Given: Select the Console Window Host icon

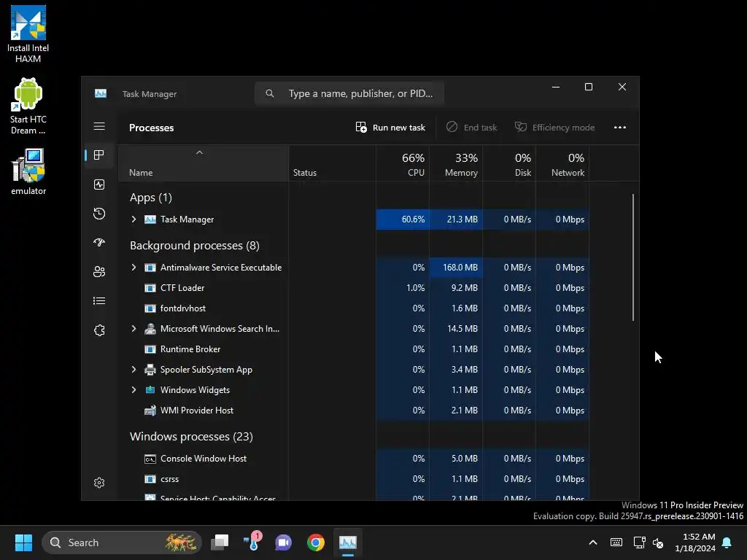Looking at the screenshot, I should pos(150,459).
